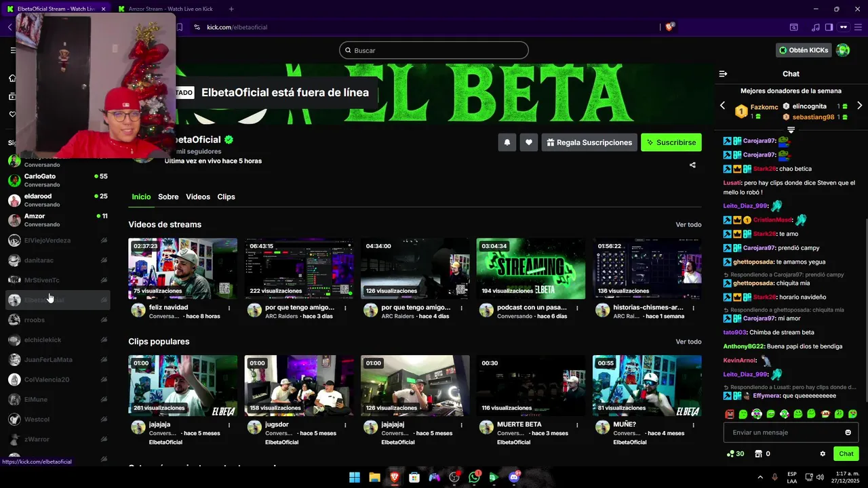The height and width of the screenshot is (488, 868).
Task: Switch to the Sobre tab
Action: [x=168, y=197]
